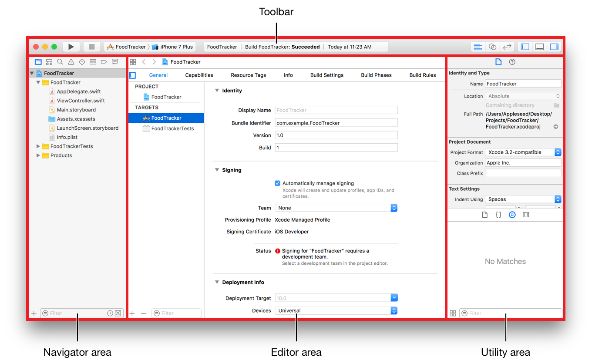Show the Standard editor
The height and width of the screenshot is (364, 592).
[478, 47]
